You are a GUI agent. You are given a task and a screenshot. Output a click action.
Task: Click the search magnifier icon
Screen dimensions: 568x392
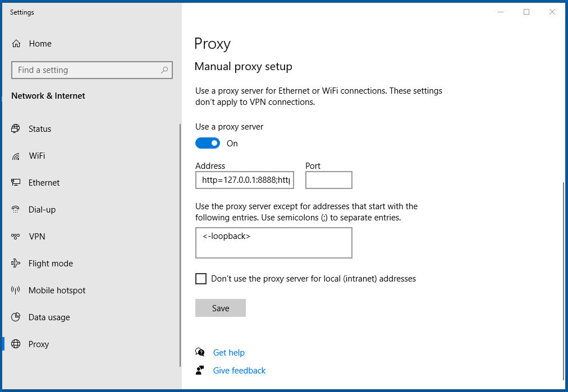(164, 70)
